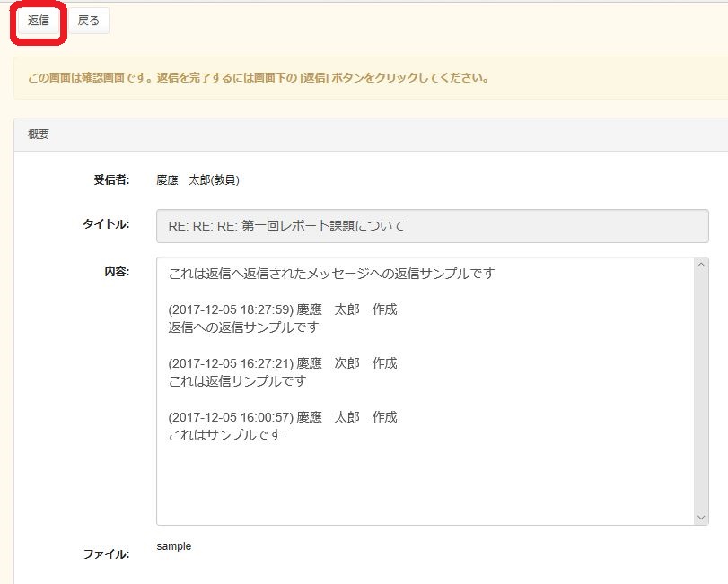The image size is (728, 584).
Task: Click the recipient name 慶應 太郎(教員)
Action: [x=197, y=179]
